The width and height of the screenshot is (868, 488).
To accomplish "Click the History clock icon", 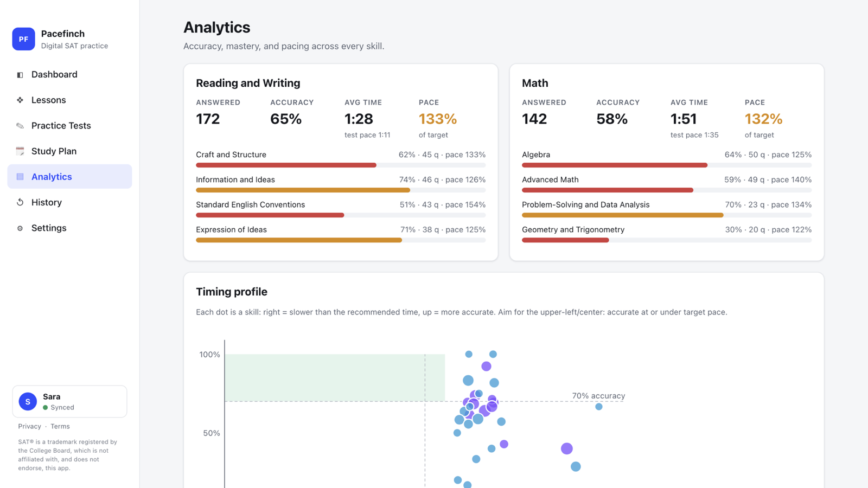I will click(x=20, y=202).
